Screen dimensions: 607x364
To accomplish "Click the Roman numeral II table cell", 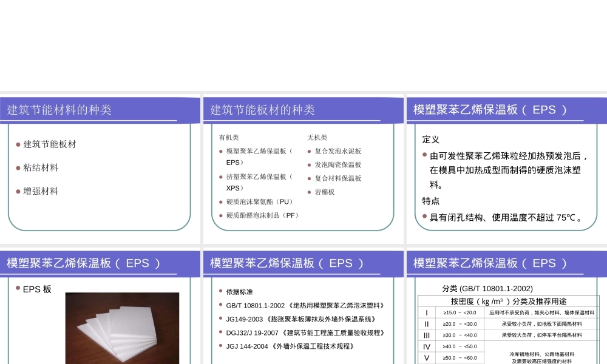I will point(427,324).
